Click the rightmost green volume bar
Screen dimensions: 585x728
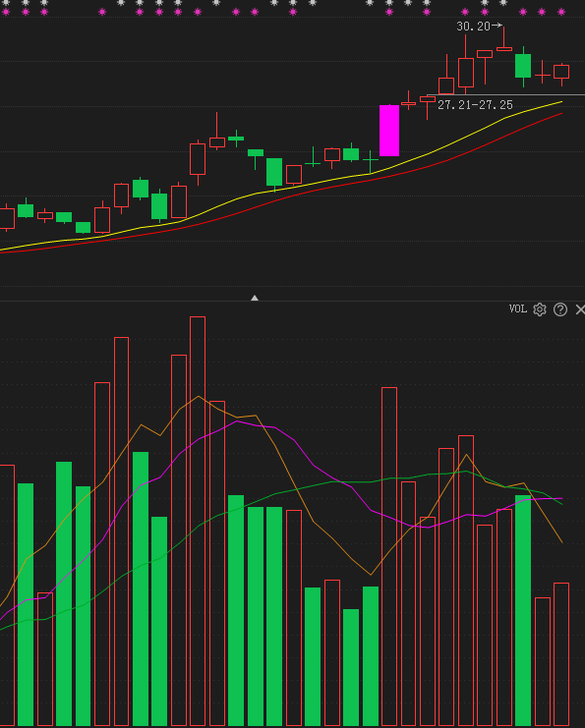tap(523, 610)
